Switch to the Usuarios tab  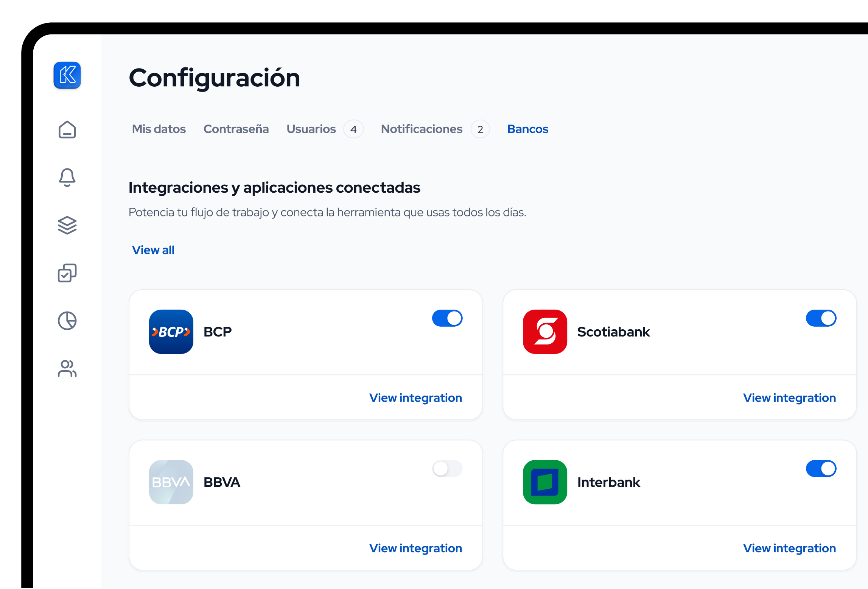point(311,129)
